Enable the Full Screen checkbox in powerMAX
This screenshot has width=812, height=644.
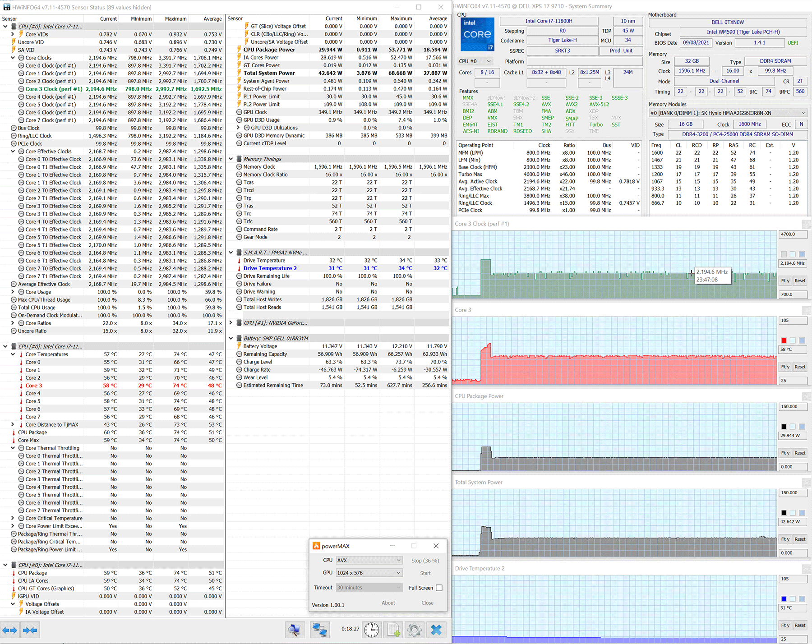pos(439,588)
